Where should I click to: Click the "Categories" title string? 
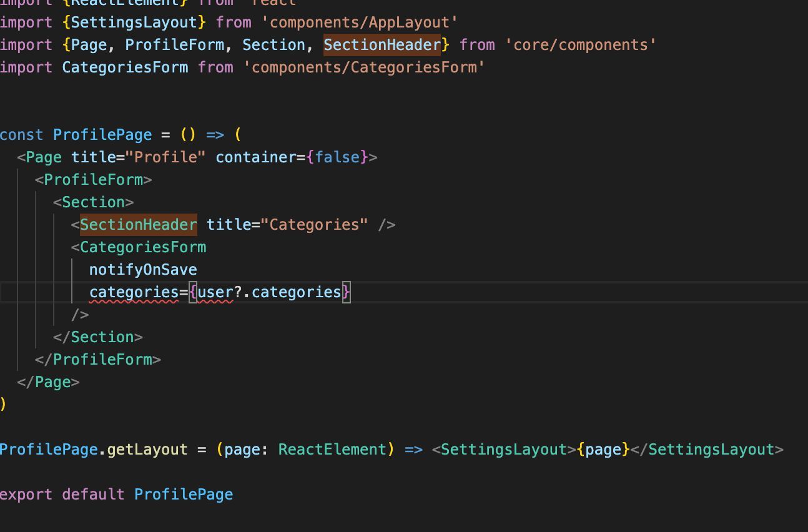315,225
